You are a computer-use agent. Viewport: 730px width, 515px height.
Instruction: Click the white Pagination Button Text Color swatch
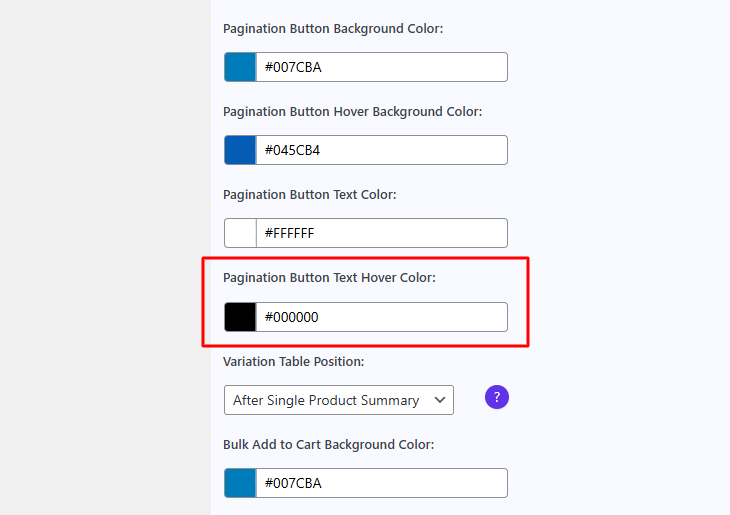(240, 233)
